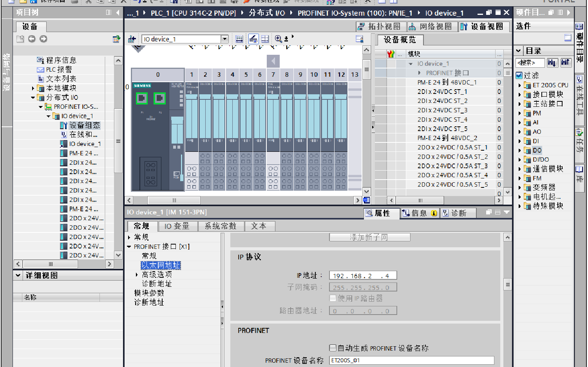
Task: Click PLC_1 [CPU 314C-2 PN/DP] in breadcrumb
Action: tap(194, 13)
